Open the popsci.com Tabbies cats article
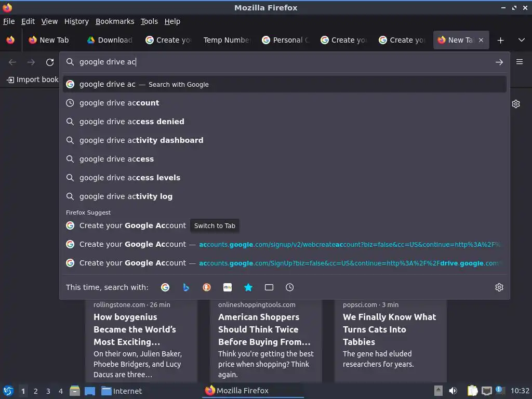Image resolution: width=532 pixels, height=399 pixels. [x=391, y=341]
